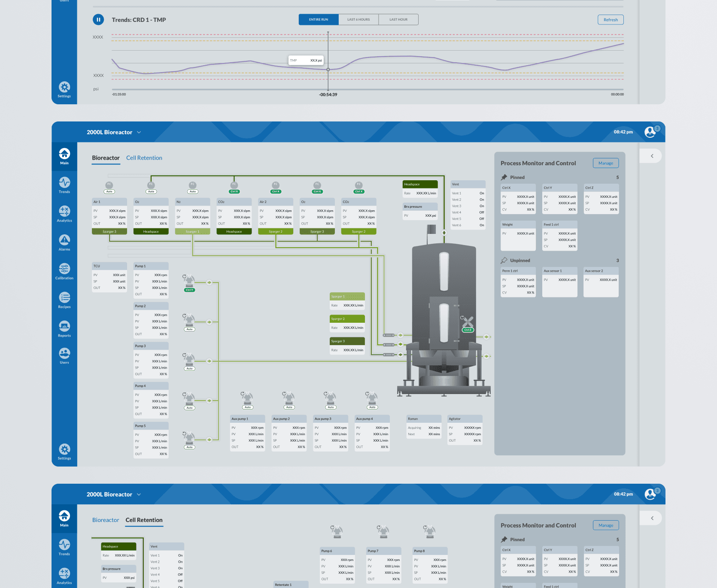The height and width of the screenshot is (588, 717).
Task: Open the Weight card in middle Pinned section
Action: pos(518,236)
